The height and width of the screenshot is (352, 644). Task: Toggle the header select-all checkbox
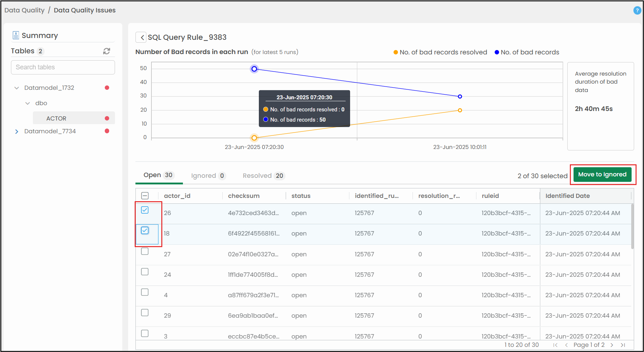click(x=145, y=196)
